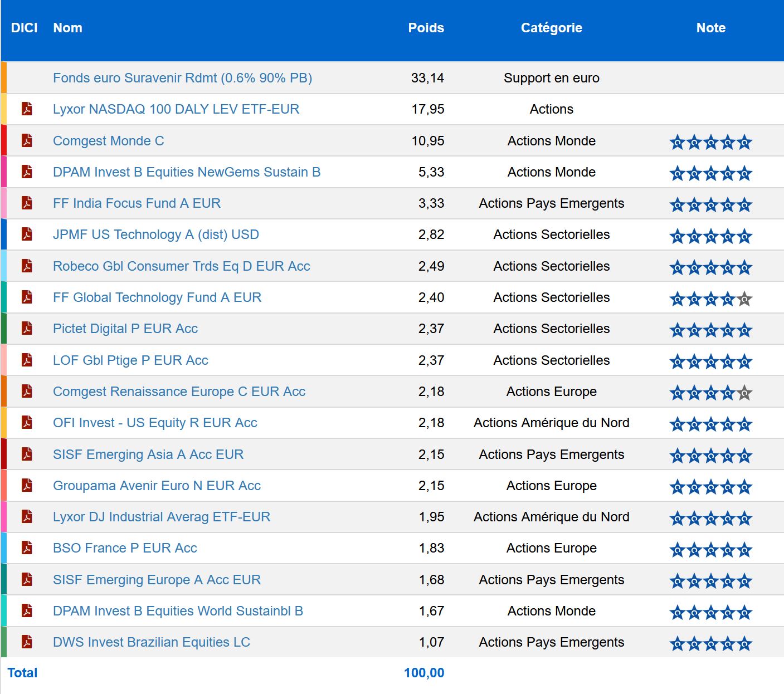The image size is (784, 694).
Task: Open FF Global Technology Fund A EUR
Action: tap(157, 297)
